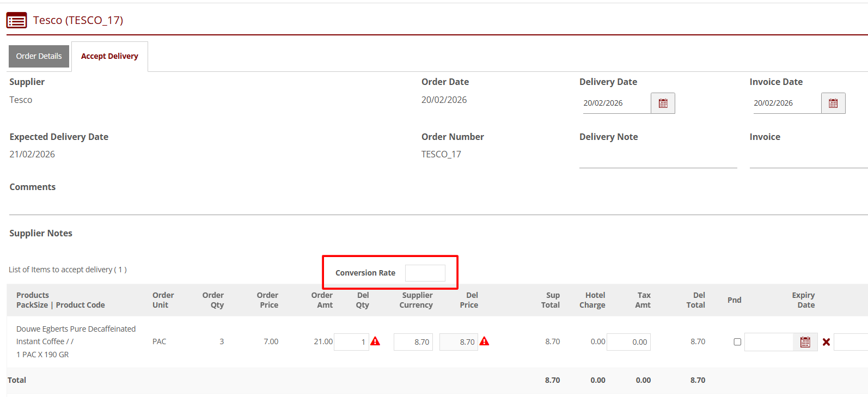Viewport: 868px width, 397px height.
Task: Edit the Tax Amt field
Action: pyautogui.click(x=628, y=342)
